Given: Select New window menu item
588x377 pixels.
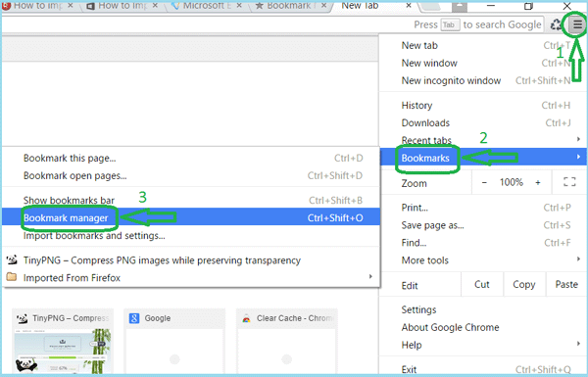Looking at the screenshot, I should point(481,63).
